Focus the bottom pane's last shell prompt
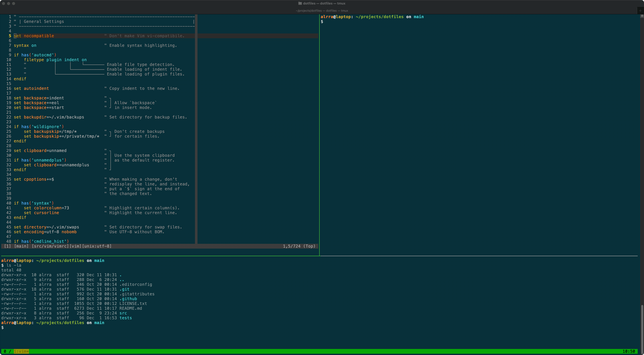Viewport: 644px width, 355px height. (x=3, y=327)
